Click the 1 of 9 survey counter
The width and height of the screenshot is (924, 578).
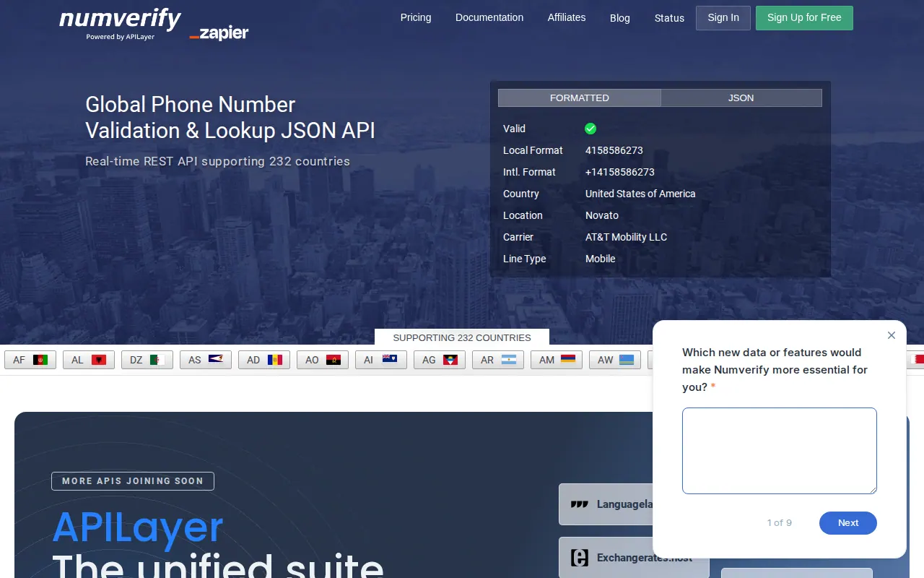click(780, 523)
